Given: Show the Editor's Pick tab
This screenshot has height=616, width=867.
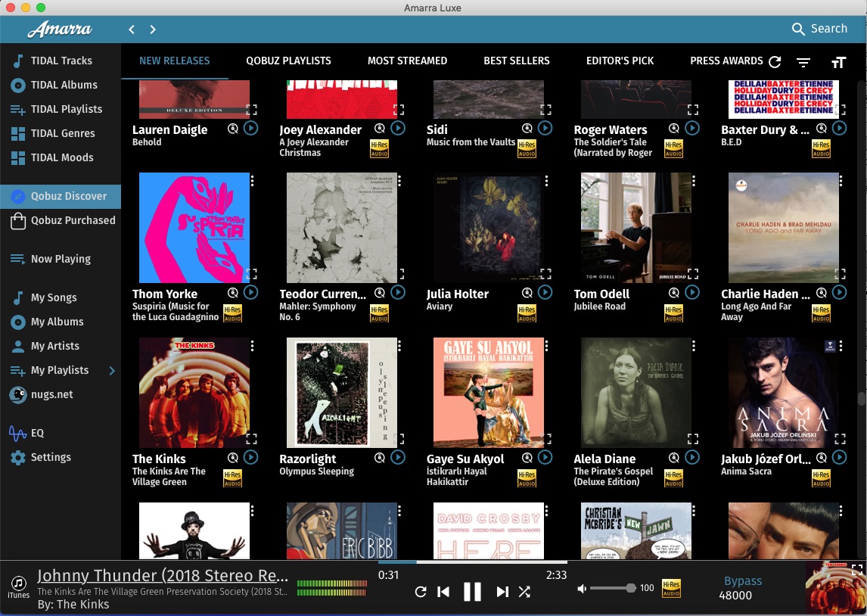Looking at the screenshot, I should 620,61.
